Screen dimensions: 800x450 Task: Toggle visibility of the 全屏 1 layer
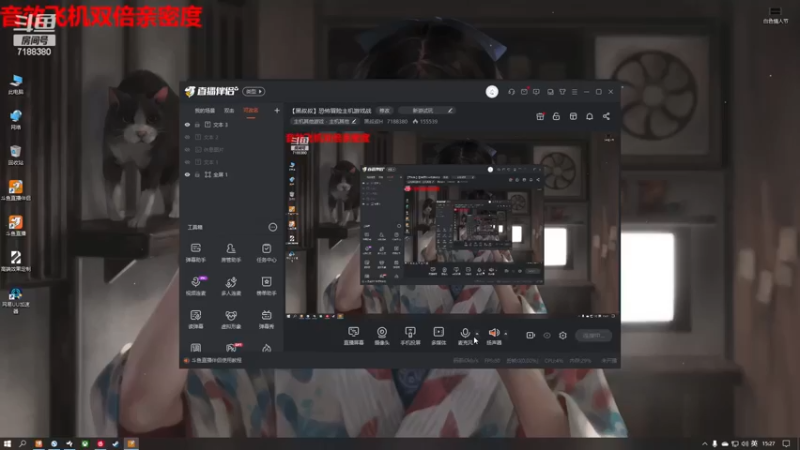tap(187, 174)
